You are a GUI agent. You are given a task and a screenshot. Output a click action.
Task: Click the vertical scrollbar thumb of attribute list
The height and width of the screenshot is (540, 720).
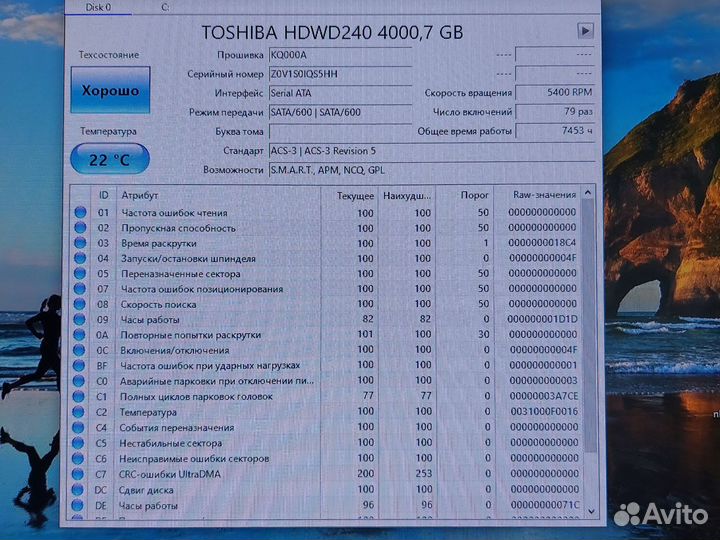point(590,326)
